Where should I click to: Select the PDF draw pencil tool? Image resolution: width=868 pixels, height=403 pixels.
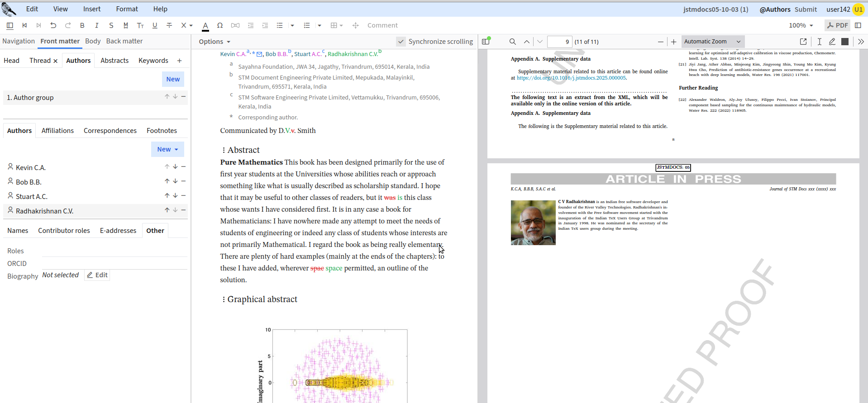(x=832, y=42)
